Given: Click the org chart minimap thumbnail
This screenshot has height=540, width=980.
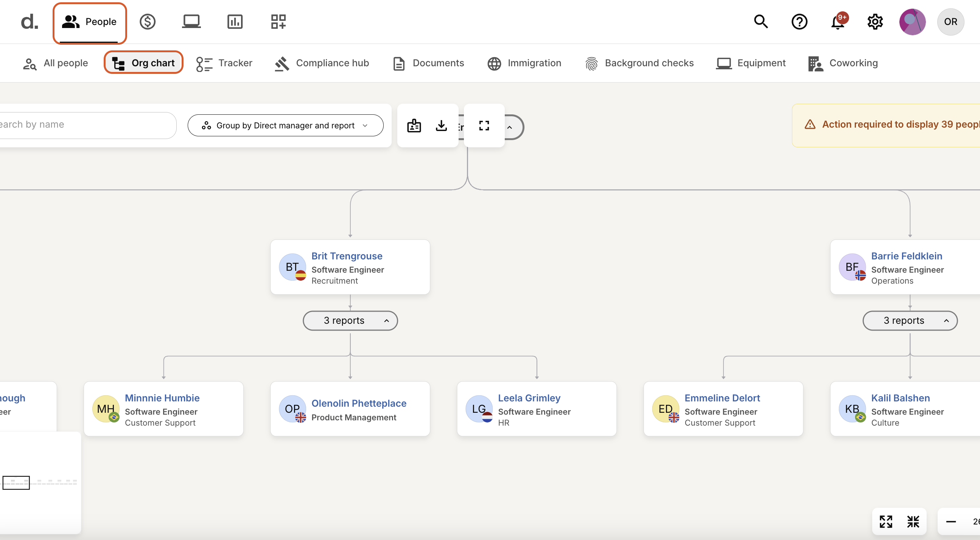Looking at the screenshot, I should [40, 482].
